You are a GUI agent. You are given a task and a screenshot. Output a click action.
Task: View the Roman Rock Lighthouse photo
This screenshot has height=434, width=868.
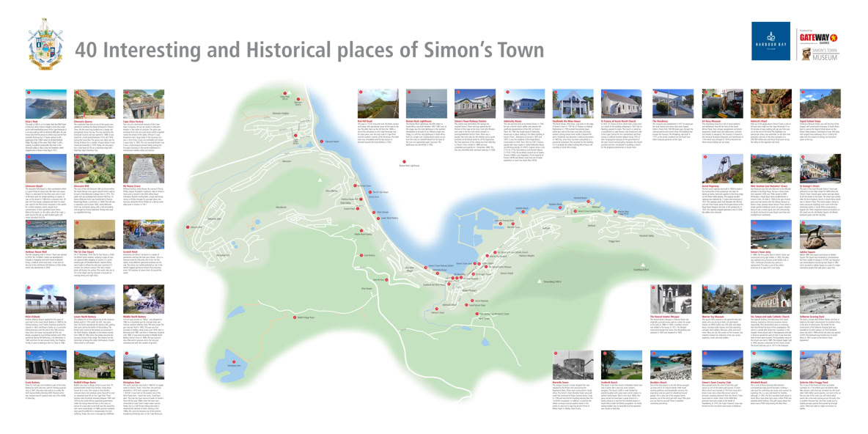[427, 105]
